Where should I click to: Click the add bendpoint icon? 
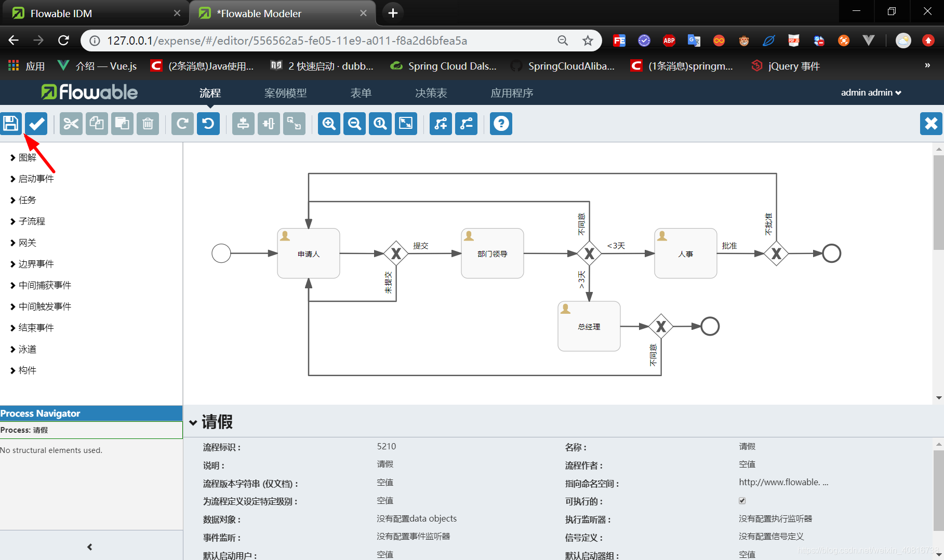click(x=440, y=124)
